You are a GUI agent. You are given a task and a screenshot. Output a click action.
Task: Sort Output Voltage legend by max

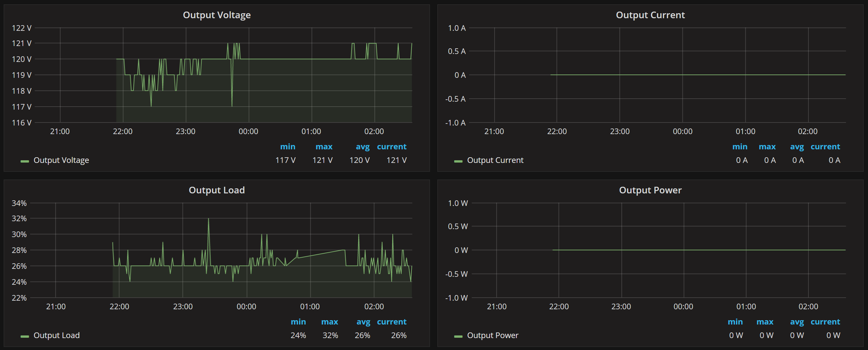tap(324, 147)
